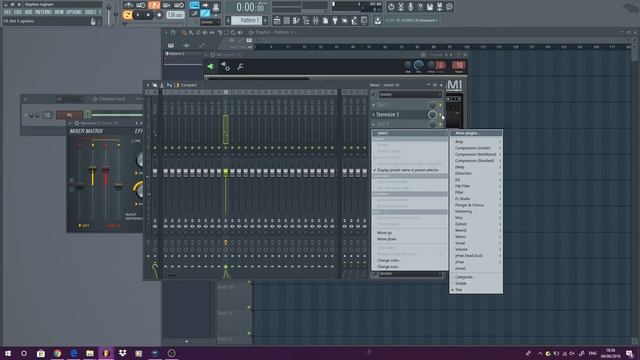This screenshot has width=640, height=360.
Task: Click the Stereoize 3 mix level knob
Action: 432,115
